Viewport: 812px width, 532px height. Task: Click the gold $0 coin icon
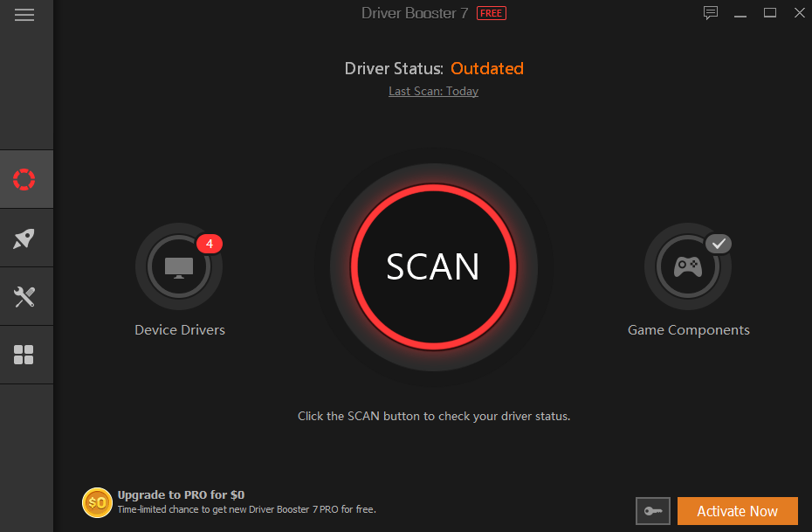coord(96,502)
